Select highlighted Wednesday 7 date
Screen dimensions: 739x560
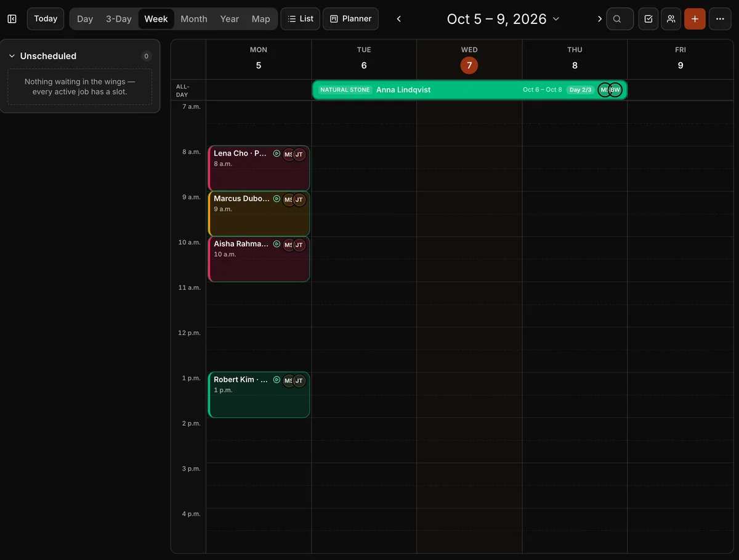469,65
